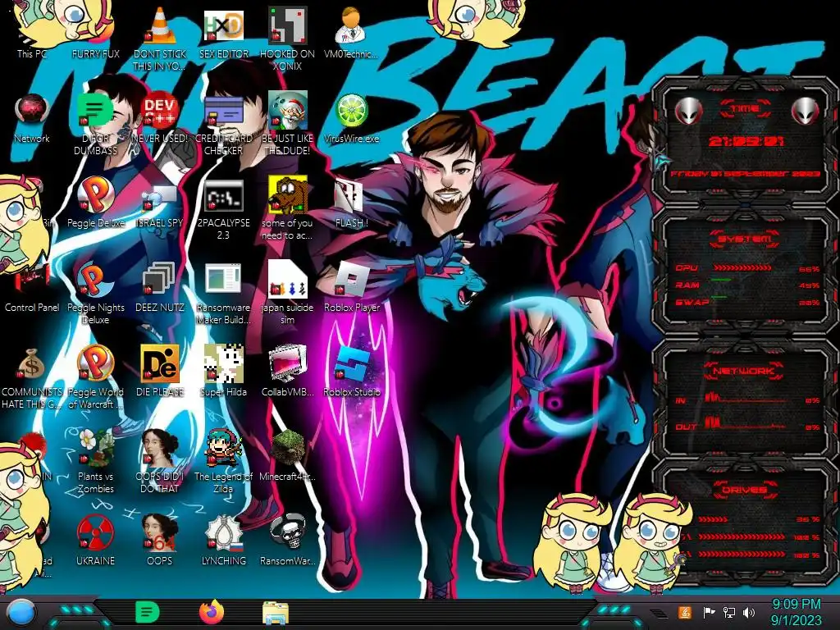Click the CPU usage bar in gadget
This screenshot has height=630, width=840.
742,267
